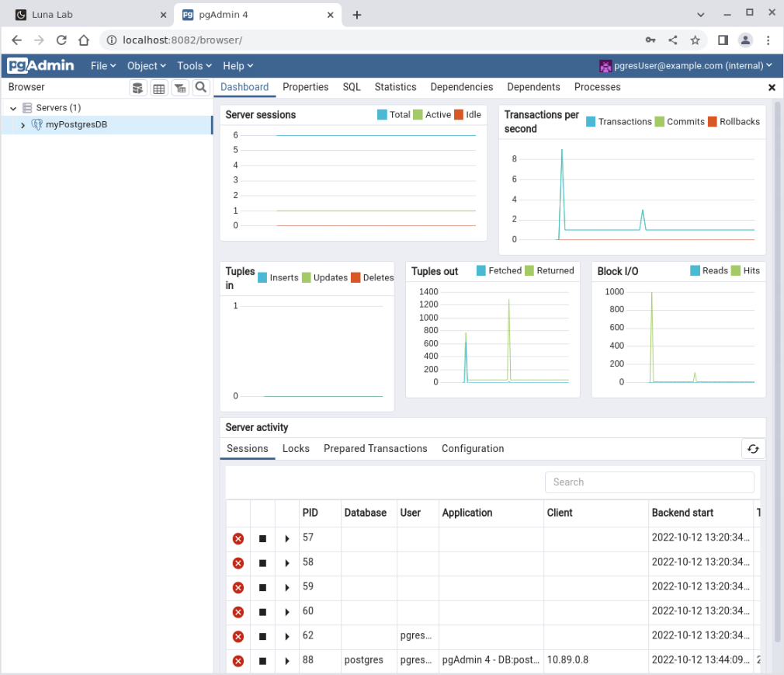Expand the myPostgresDB server node
The height and width of the screenshot is (675, 784).
23,125
